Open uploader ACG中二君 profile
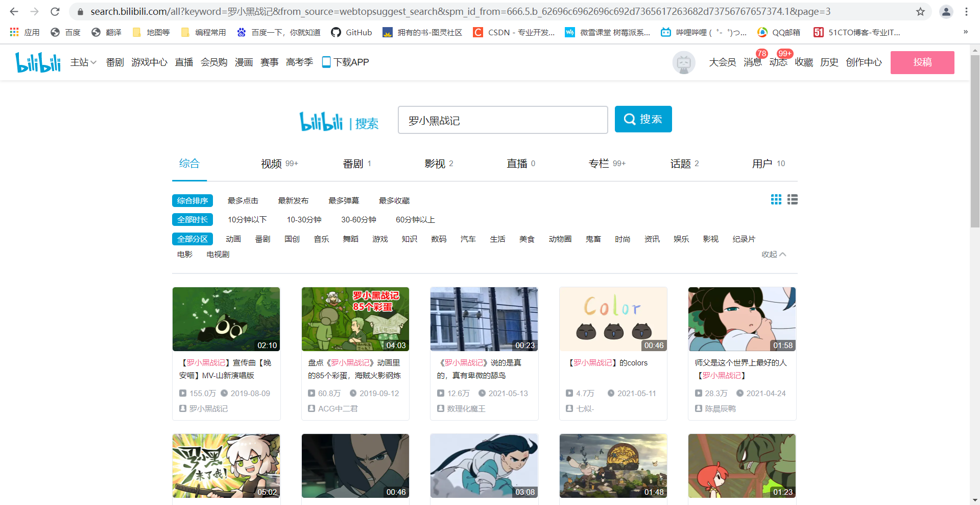Screen dimensions: 980x505 tap(338, 408)
